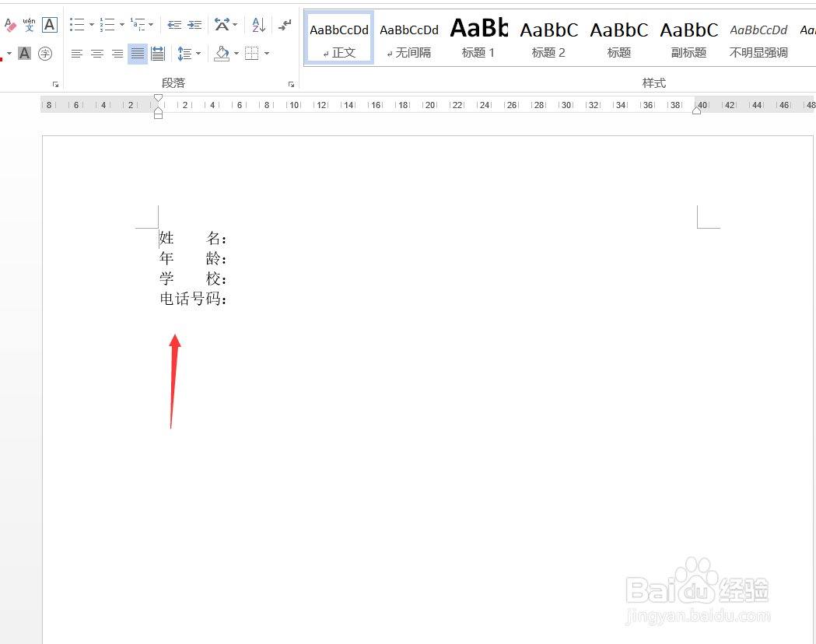This screenshot has width=816, height=644.
Task: Place cursor in 电话号码: line
Action: pos(193,299)
